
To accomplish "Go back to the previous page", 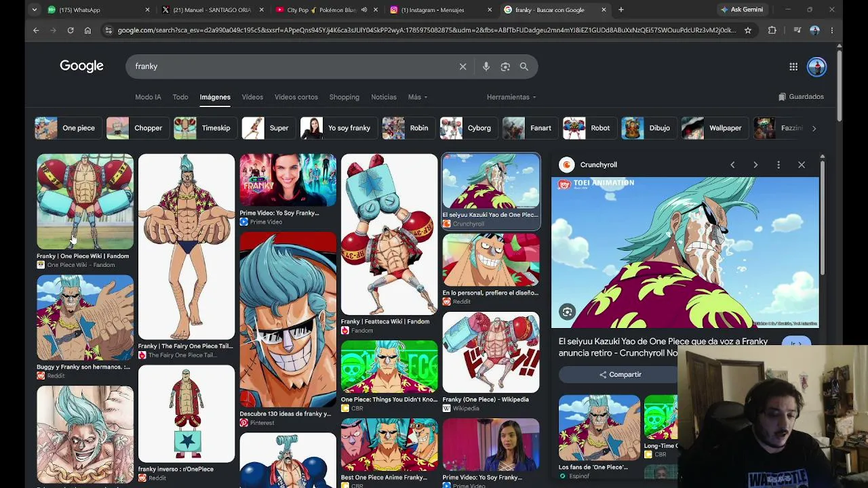I will pos(36,30).
